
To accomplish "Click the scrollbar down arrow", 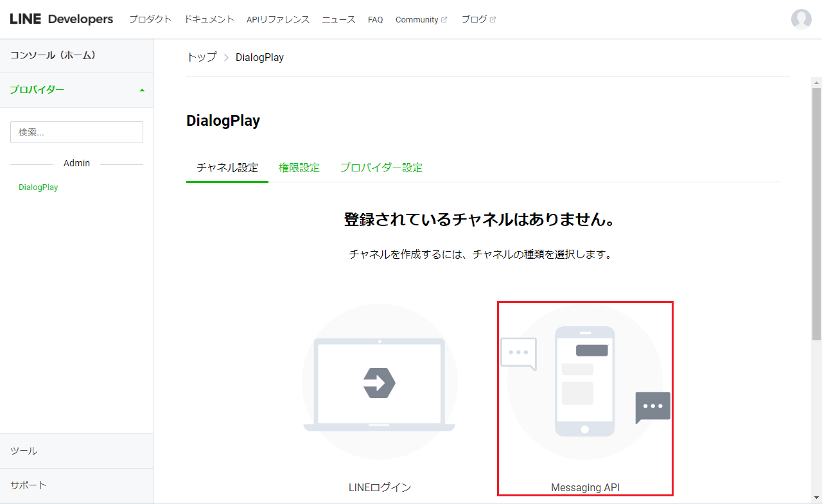I will (816, 498).
